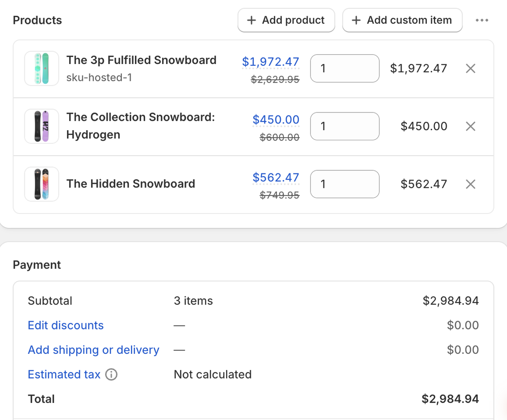The width and height of the screenshot is (507, 420).
Task: Select the $0.00 discounts amount
Action: (463, 325)
